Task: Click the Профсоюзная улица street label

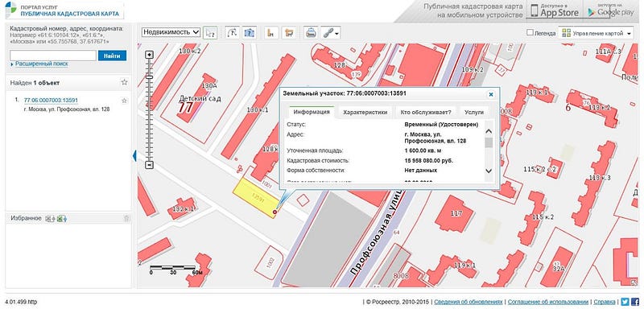Action: pos(376,232)
